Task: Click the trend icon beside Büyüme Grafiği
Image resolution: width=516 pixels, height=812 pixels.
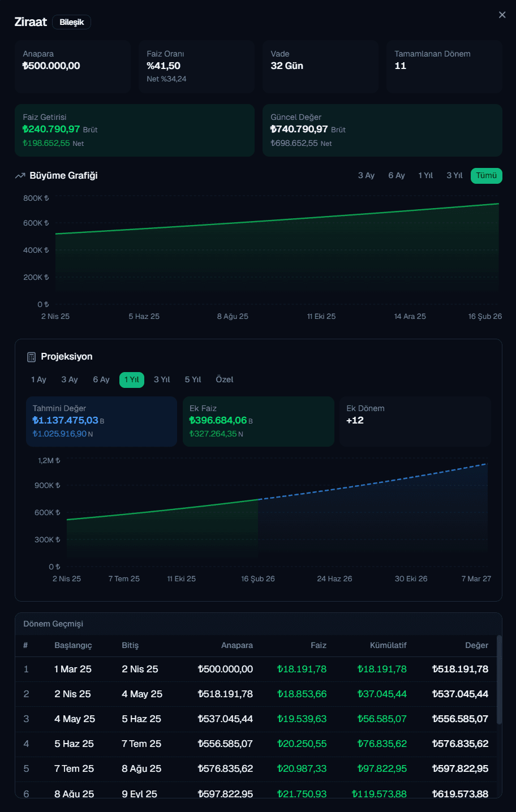Action: coord(20,176)
